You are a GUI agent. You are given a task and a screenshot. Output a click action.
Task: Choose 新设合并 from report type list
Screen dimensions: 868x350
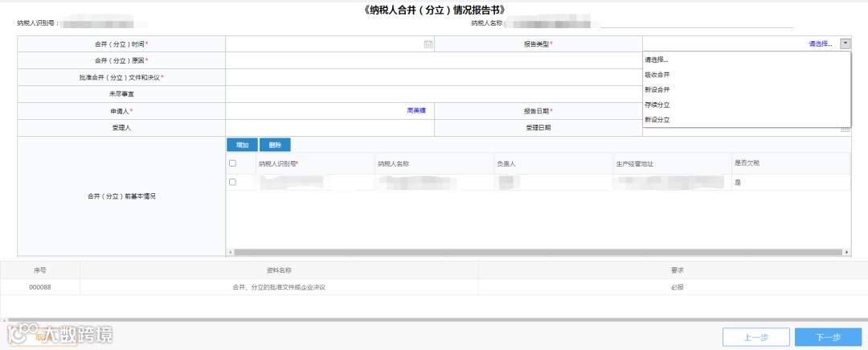746,89
